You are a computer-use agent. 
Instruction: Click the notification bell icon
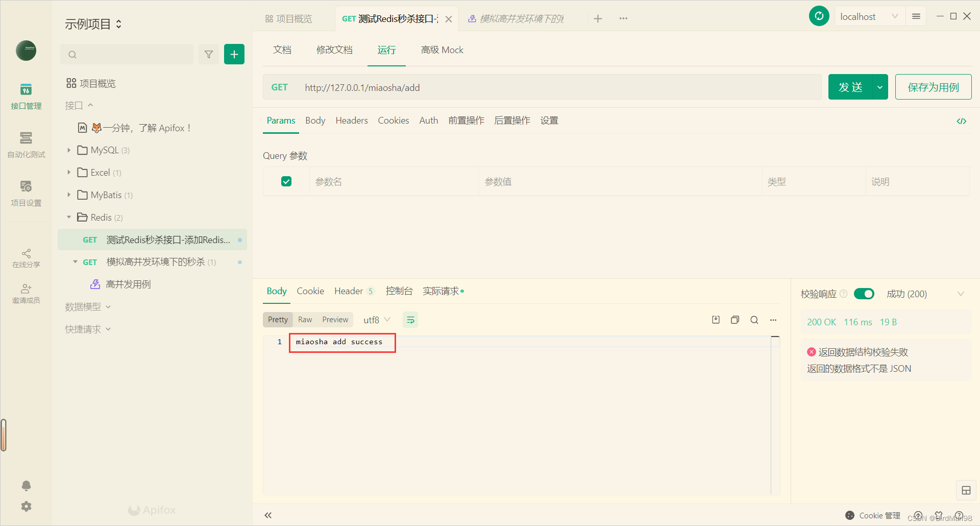pyautogui.click(x=26, y=485)
